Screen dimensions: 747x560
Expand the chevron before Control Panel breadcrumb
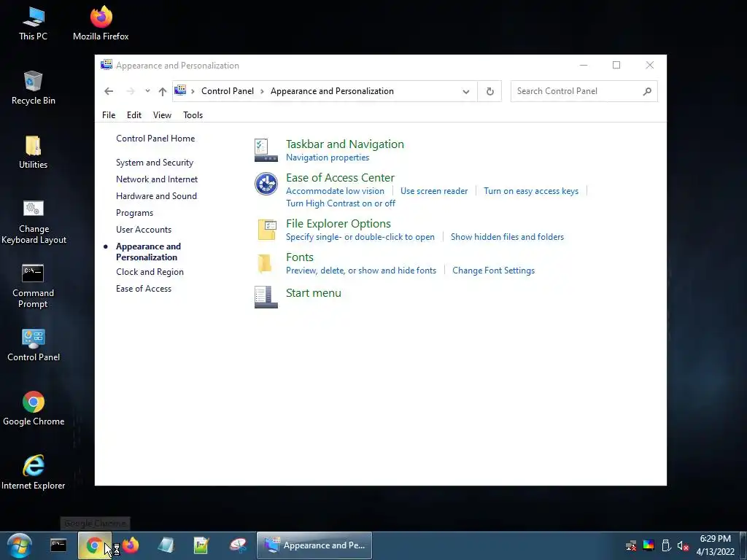(193, 91)
